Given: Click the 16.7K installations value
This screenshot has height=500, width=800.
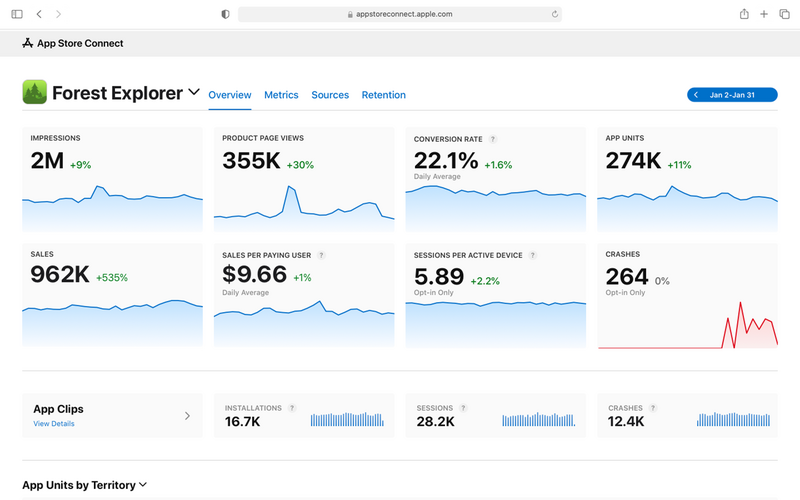Looking at the screenshot, I should click(242, 422).
